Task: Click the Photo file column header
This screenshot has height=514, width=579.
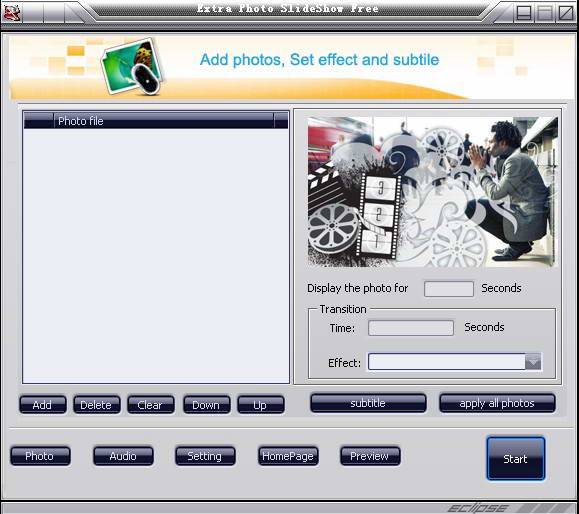Action: point(164,121)
